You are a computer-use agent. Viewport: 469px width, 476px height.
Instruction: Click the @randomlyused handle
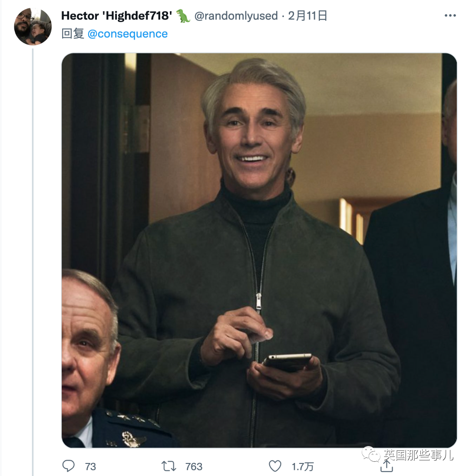click(x=235, y=16)
